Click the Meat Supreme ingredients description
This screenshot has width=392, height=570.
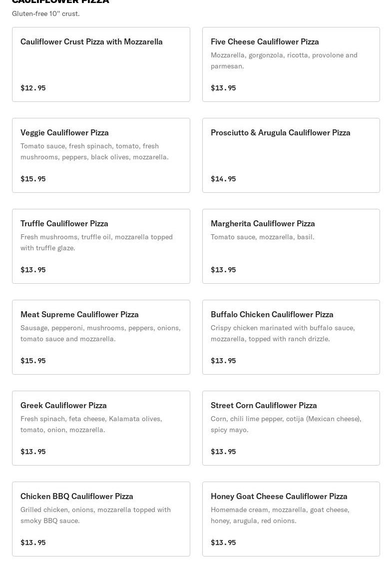[x=100, y=333]
